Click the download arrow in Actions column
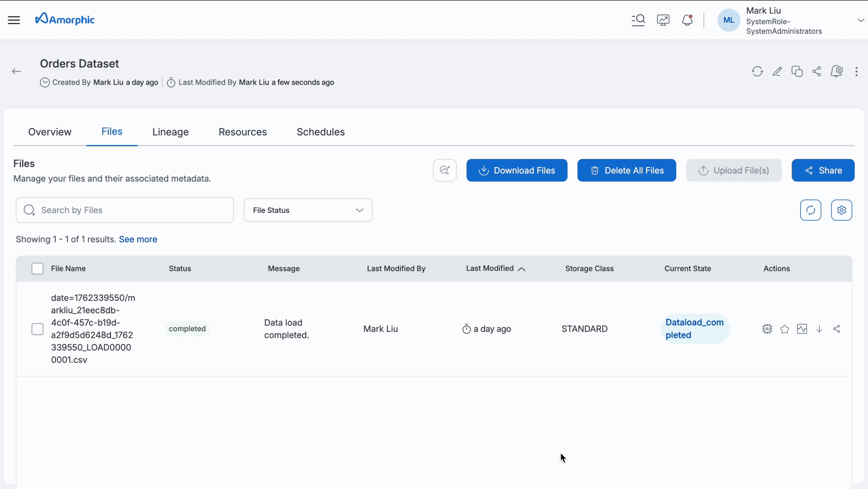The width and height of the screenshot is (868, 489). click(x=819, y=329)
